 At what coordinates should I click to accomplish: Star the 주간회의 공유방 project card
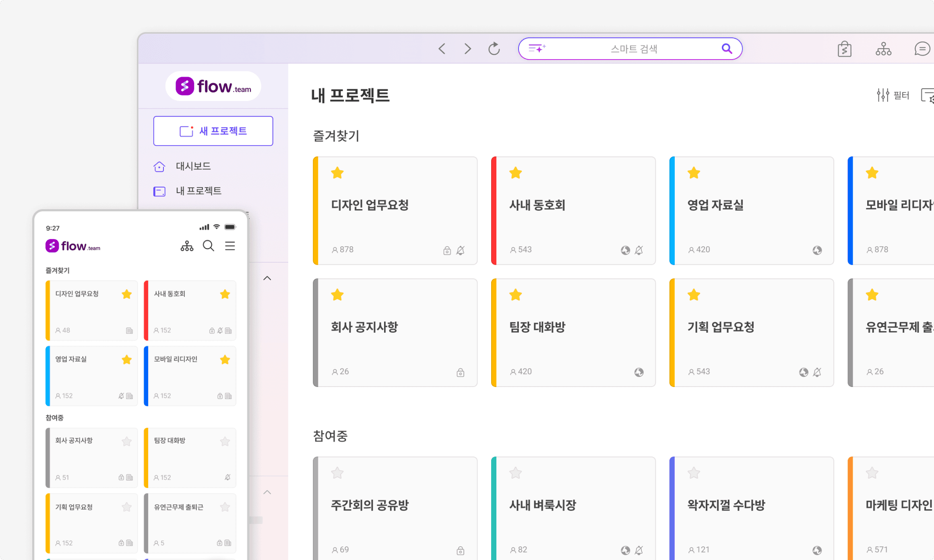(337, 473)
